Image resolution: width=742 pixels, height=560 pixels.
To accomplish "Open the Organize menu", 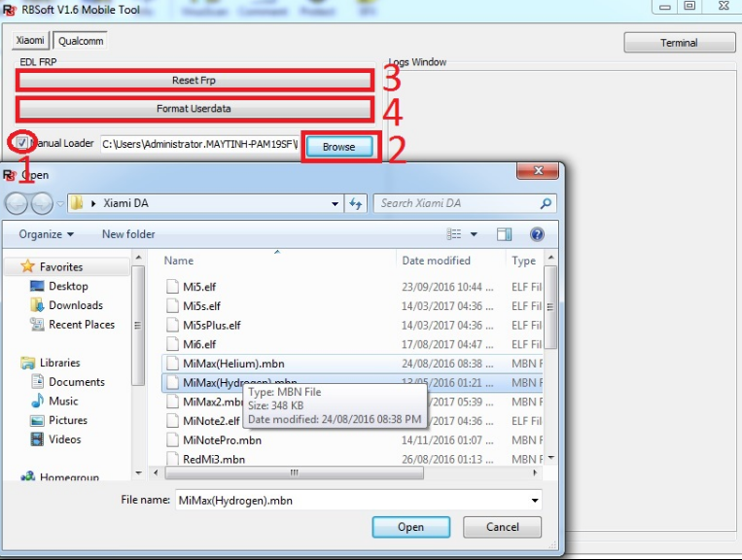I will point(46,234).
